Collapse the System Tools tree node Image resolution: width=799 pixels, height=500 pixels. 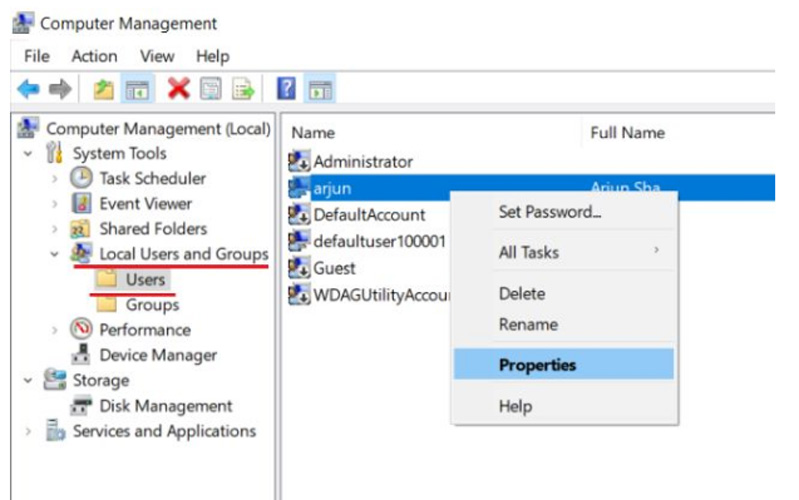tap(29, 153)
